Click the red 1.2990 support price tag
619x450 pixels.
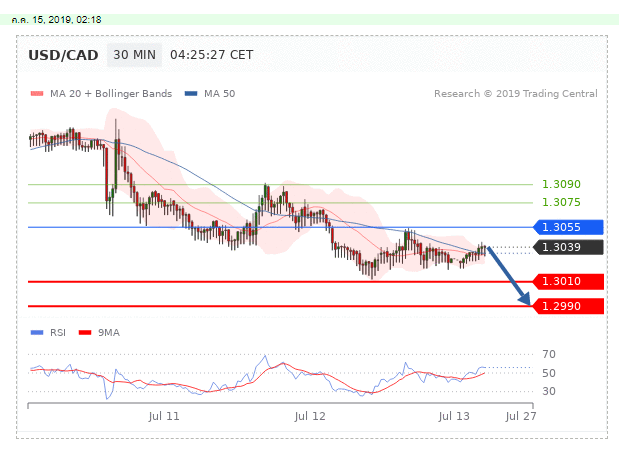[x=568, y=306]
